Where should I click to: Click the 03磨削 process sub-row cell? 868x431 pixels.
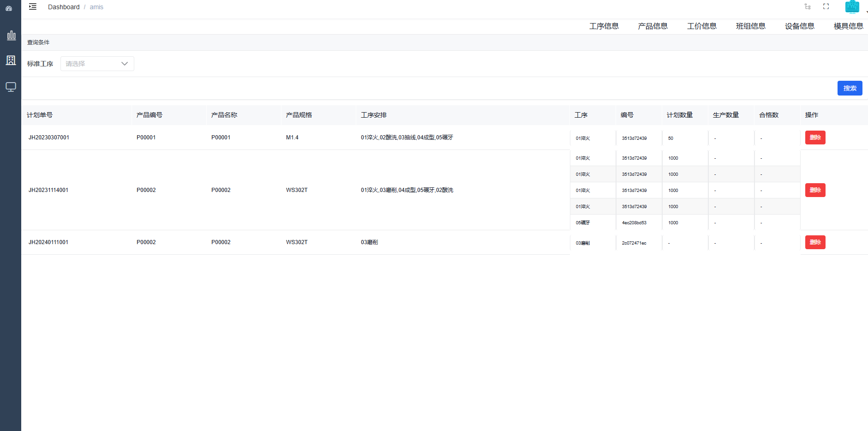(583, 243)
